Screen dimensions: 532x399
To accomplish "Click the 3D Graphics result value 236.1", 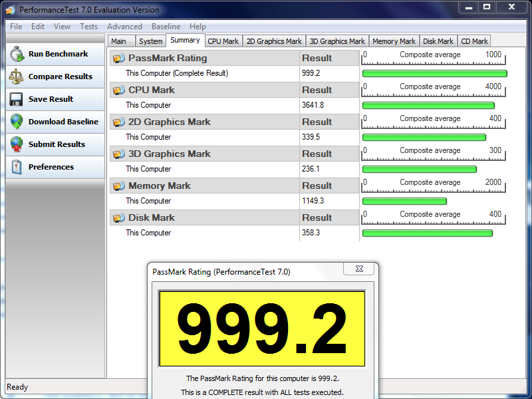I will click(x=311, y=169).
